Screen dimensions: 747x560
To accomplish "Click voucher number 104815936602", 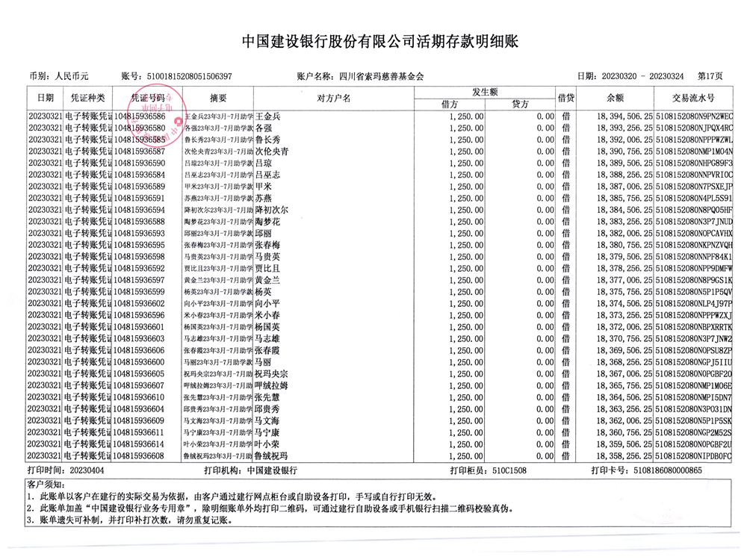I will (140, 303).
